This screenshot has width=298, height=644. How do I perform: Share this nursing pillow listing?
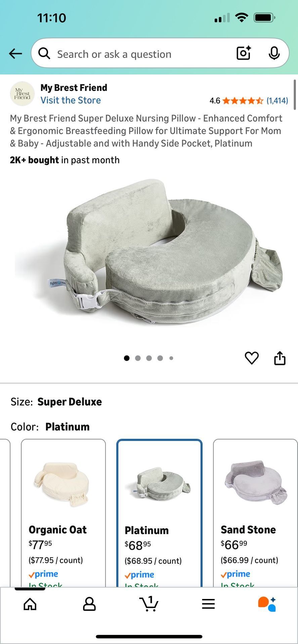[281, 358]
